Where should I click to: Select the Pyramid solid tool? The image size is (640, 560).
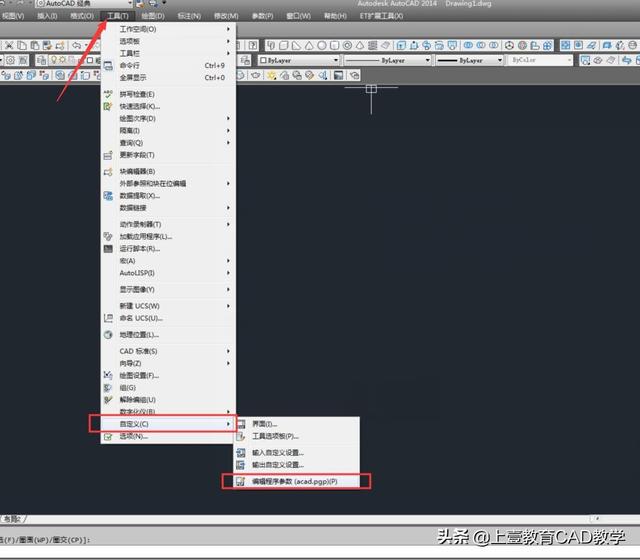[360, 45]
